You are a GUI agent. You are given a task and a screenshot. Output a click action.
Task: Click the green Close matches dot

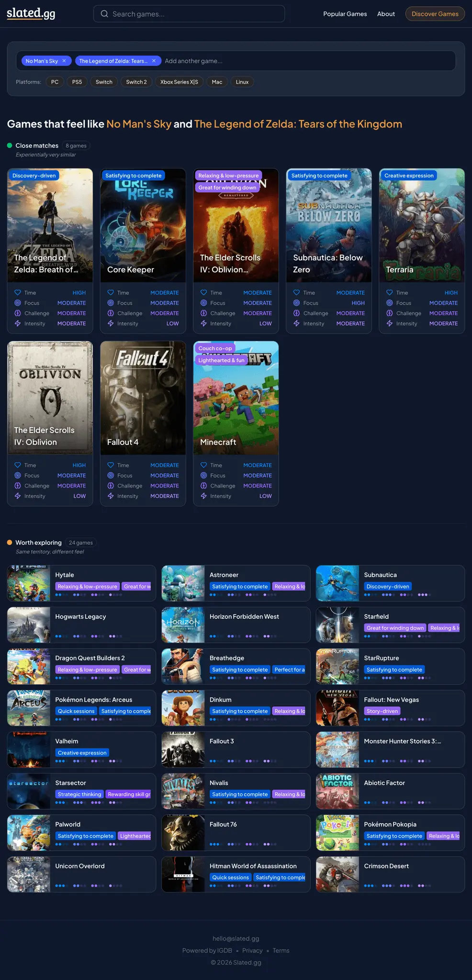point(10,145)
